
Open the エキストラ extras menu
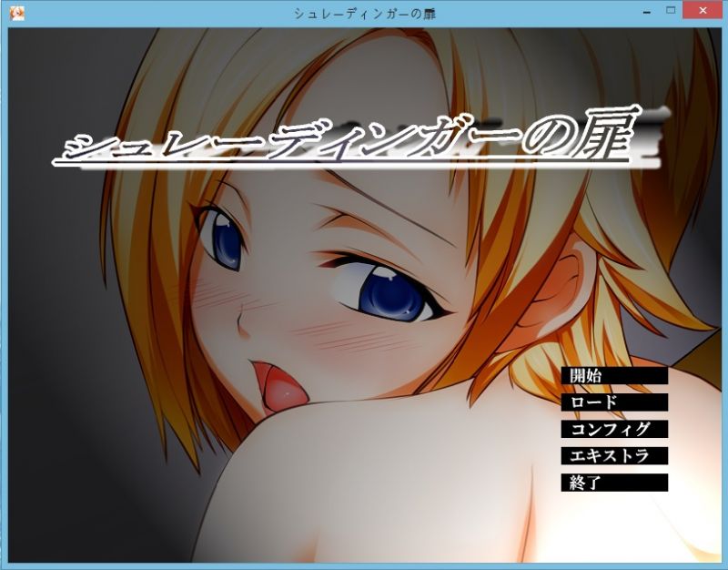(614, 455)
